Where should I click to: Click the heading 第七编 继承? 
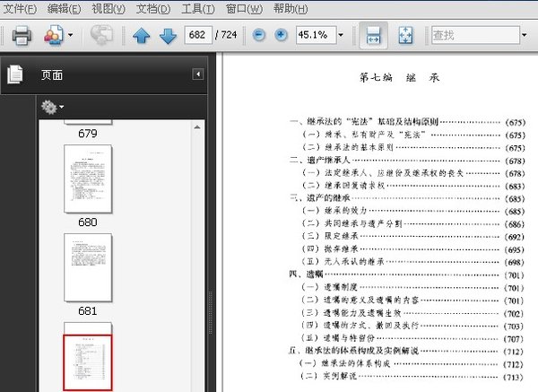pyautogui.click(x=399, y=77)
